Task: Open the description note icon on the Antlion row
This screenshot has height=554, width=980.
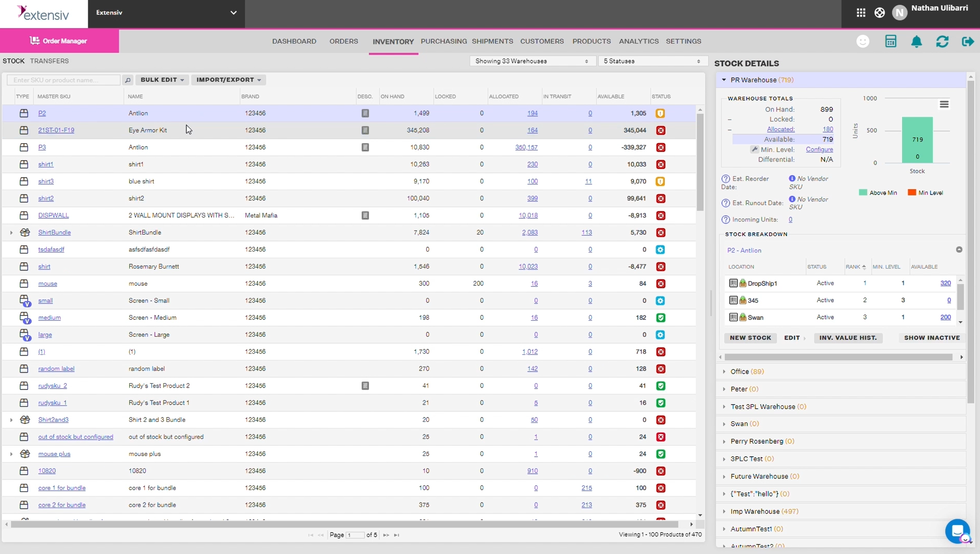Action: (x=365, y=113)
